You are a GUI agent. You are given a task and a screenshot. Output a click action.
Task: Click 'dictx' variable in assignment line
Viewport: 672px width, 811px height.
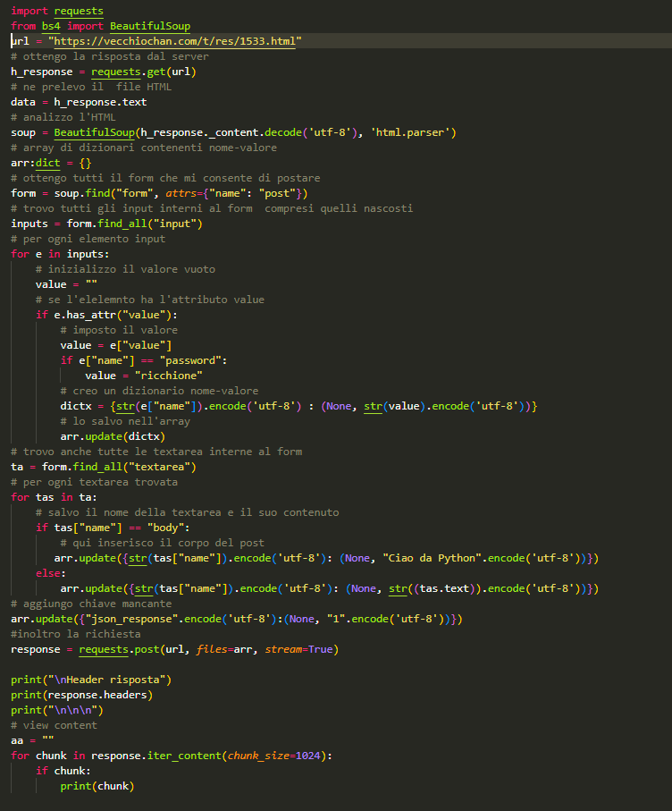(75, 406)
